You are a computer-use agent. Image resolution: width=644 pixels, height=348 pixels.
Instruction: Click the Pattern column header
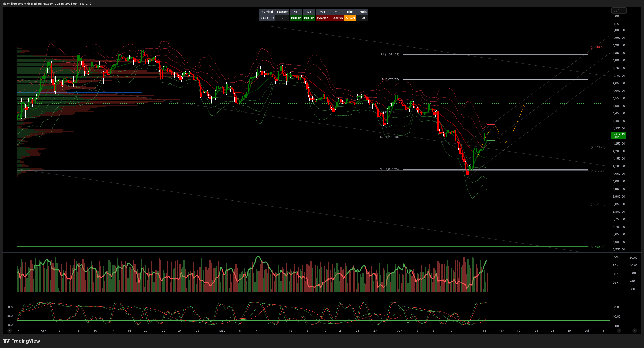pos(283,12)
